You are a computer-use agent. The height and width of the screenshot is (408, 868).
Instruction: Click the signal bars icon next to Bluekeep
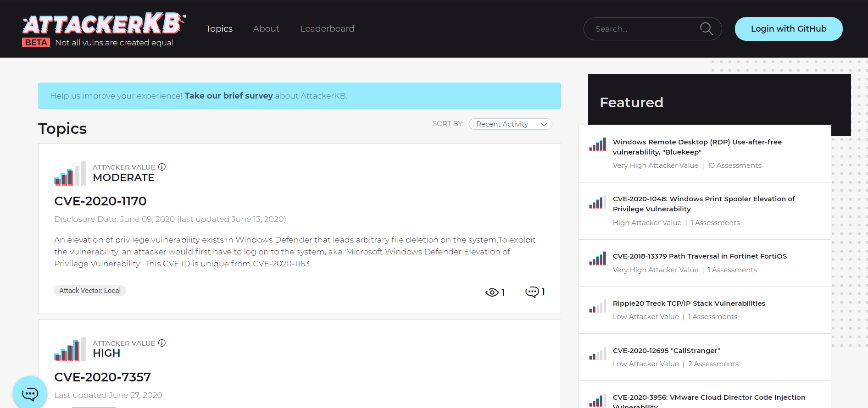[597, 145]
